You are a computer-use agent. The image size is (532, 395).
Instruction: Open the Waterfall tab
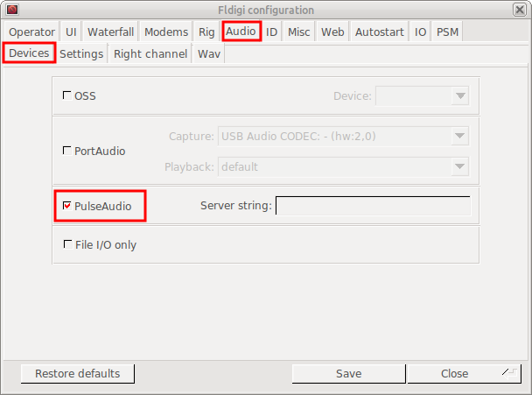pyautogui.click(x=110, y=32)
